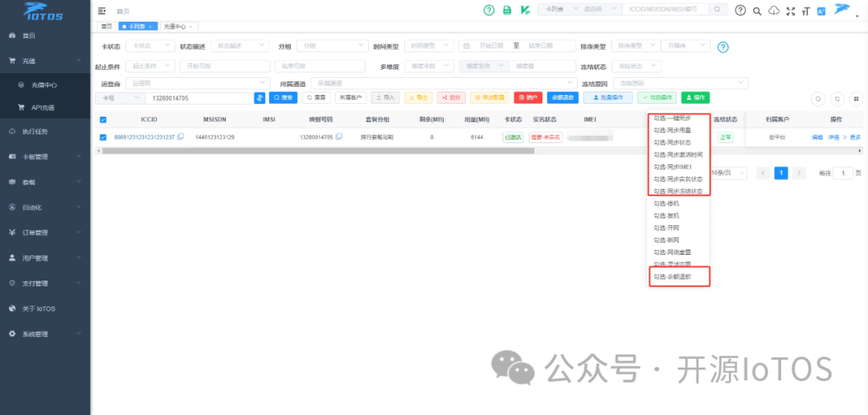The width and height of the screenshot is (868, 415).
Task: Expand the 用户管理 sidebar group
Action: click(x=45, y=258)
